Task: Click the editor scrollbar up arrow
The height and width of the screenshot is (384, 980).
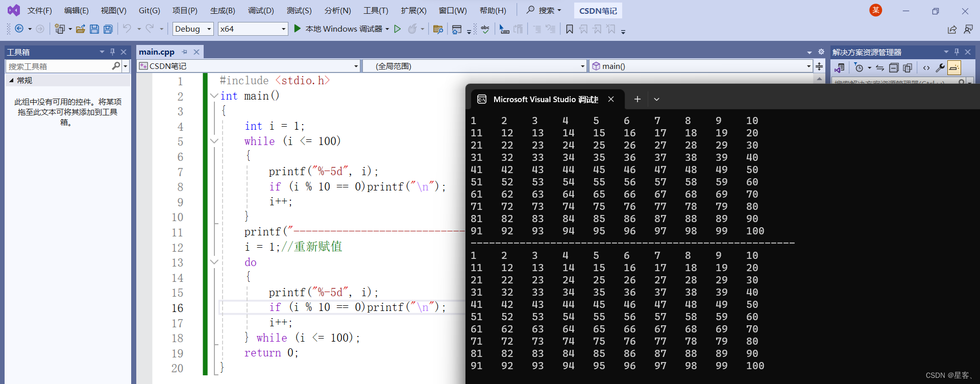Action: [820, 79]
